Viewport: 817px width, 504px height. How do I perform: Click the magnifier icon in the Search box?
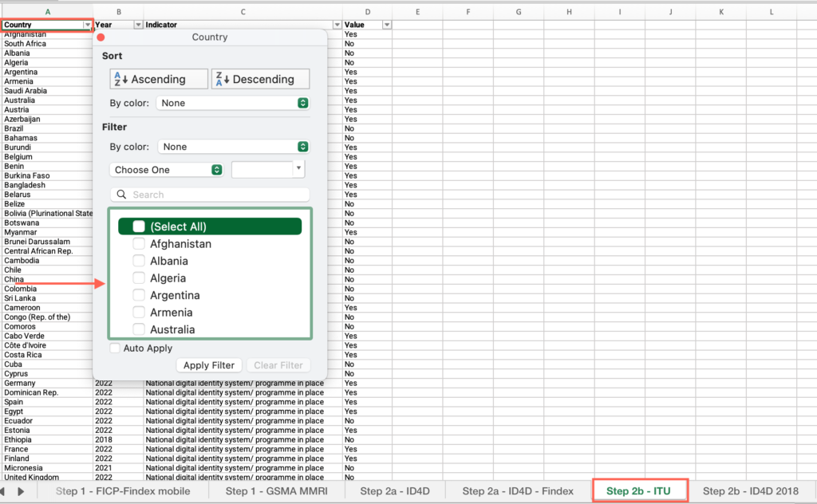click(x=121, y=195)
